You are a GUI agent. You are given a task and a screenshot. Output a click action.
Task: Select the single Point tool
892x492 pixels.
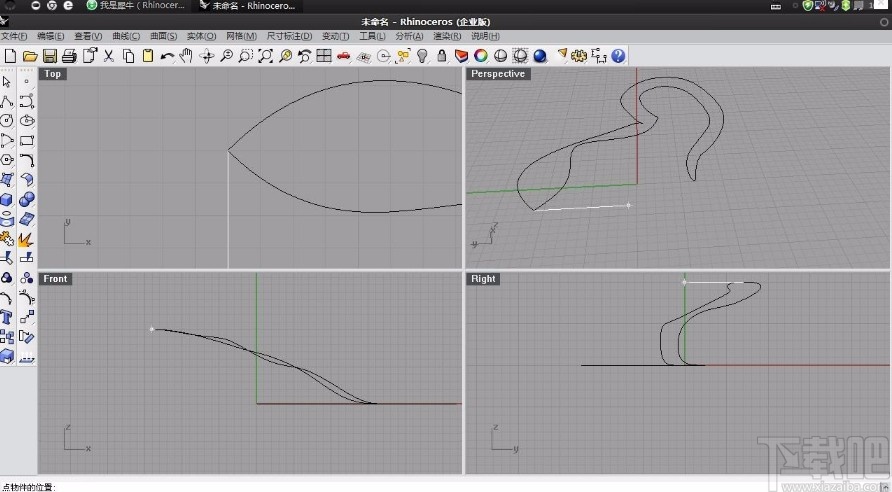pos(27,82)
